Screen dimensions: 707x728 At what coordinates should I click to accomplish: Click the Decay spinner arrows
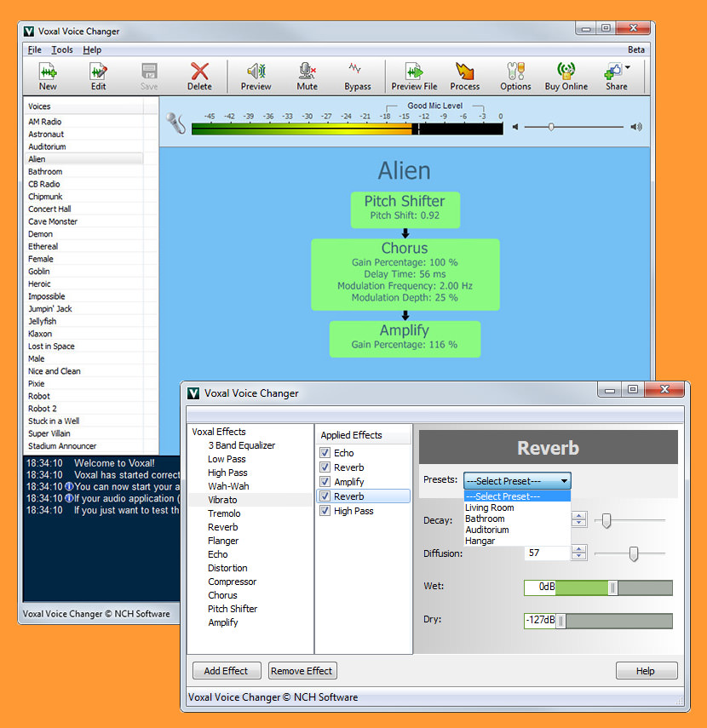[578, 519]
